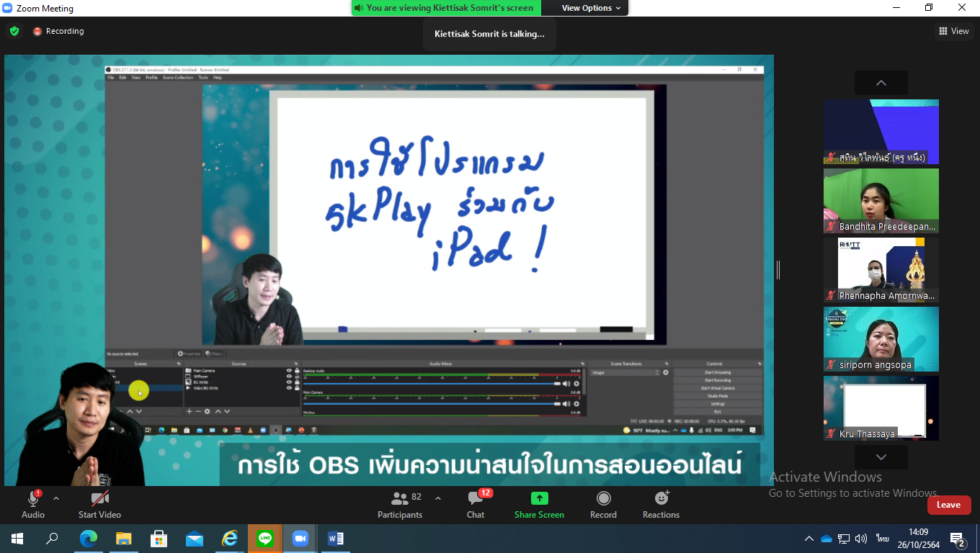
Task: Click Start Streaming in OBS Controls
Action: [x=718, y=372]
